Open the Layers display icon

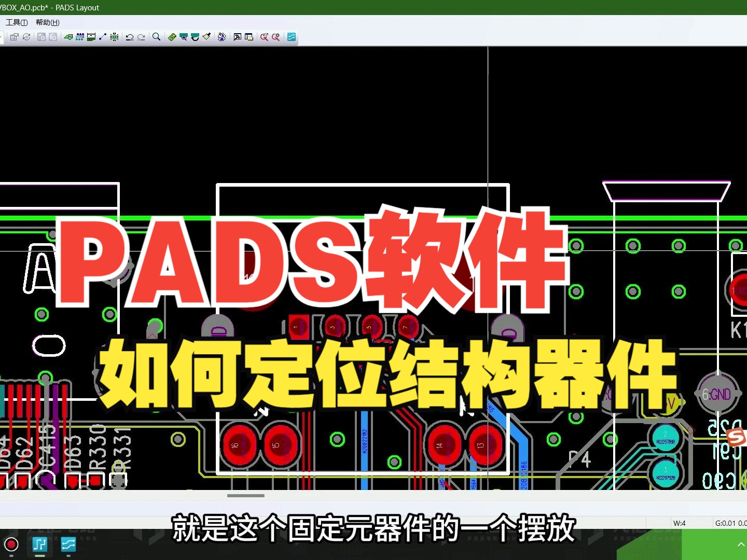point(222,37)
